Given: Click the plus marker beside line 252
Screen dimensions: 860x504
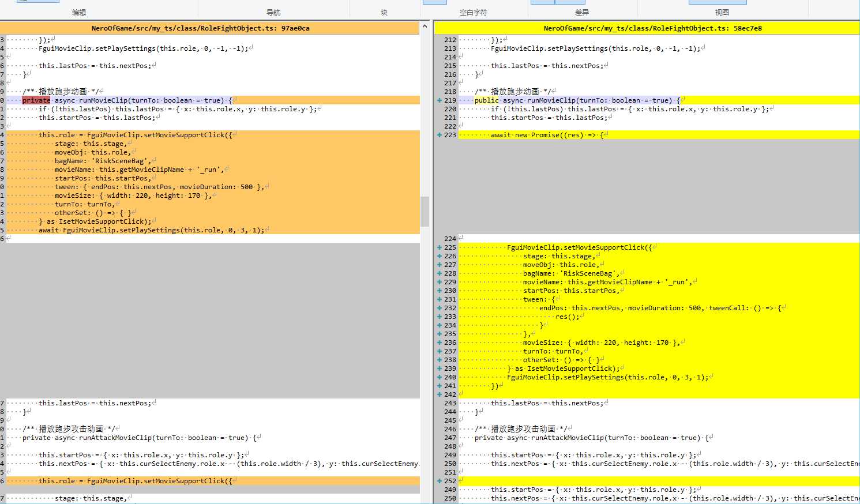Looking at the screenshot, I should [x=440, y=481].
